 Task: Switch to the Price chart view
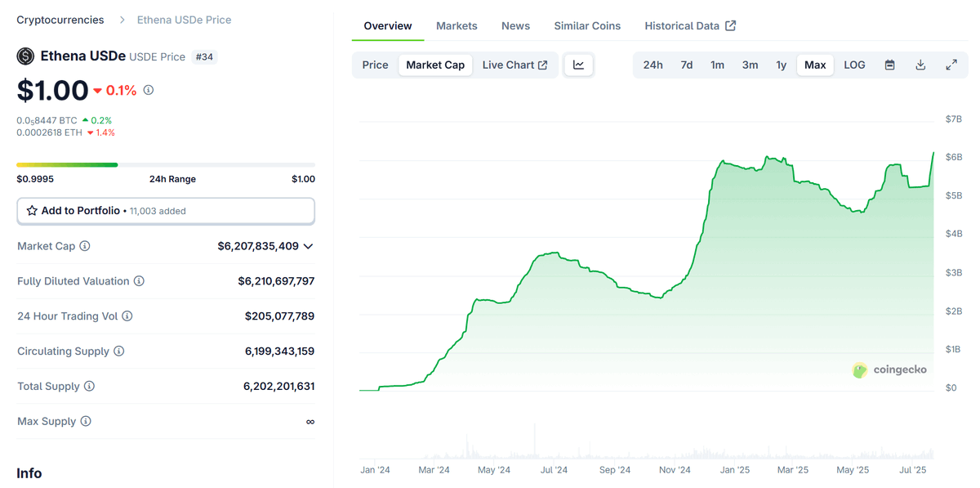point(376,65)
